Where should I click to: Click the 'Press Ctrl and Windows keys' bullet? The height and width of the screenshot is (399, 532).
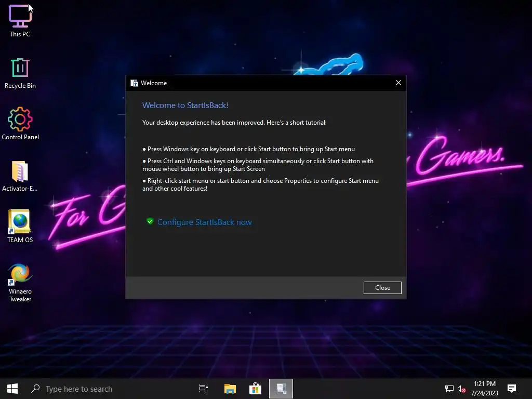(258, 165)
